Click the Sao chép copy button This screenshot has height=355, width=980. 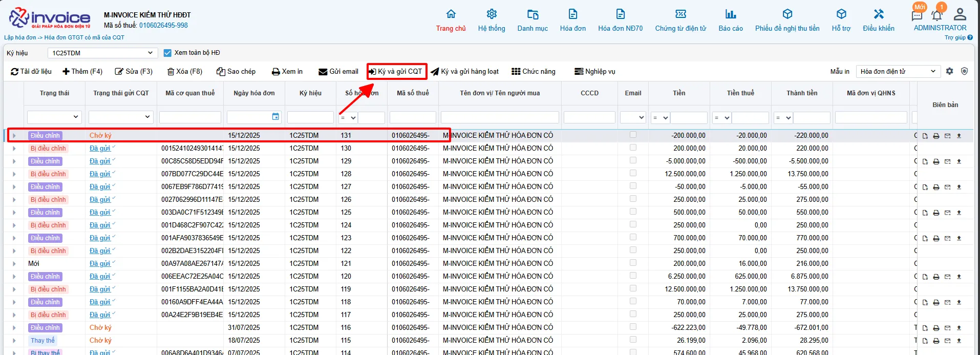click(236, 71)
